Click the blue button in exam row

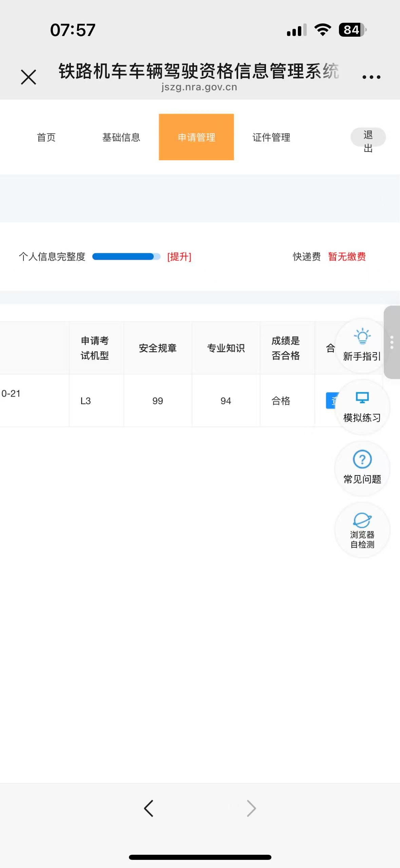click(x=331, y=401)
